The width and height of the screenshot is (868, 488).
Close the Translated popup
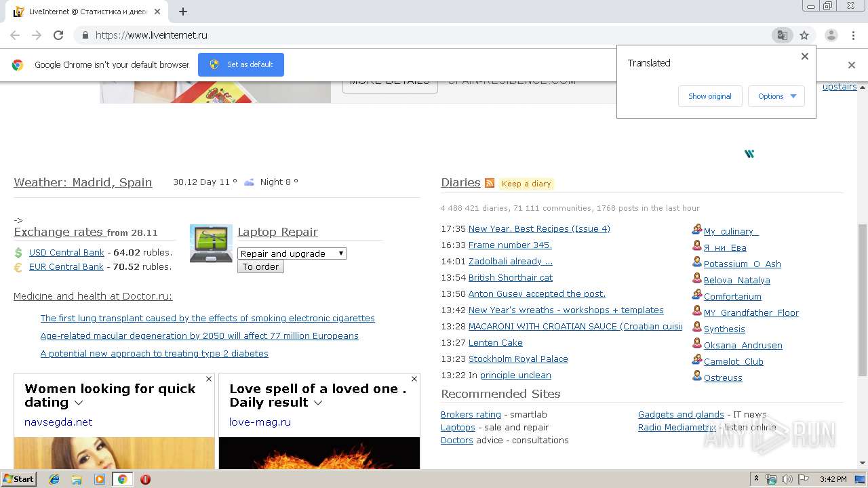(x=805, y=56)
